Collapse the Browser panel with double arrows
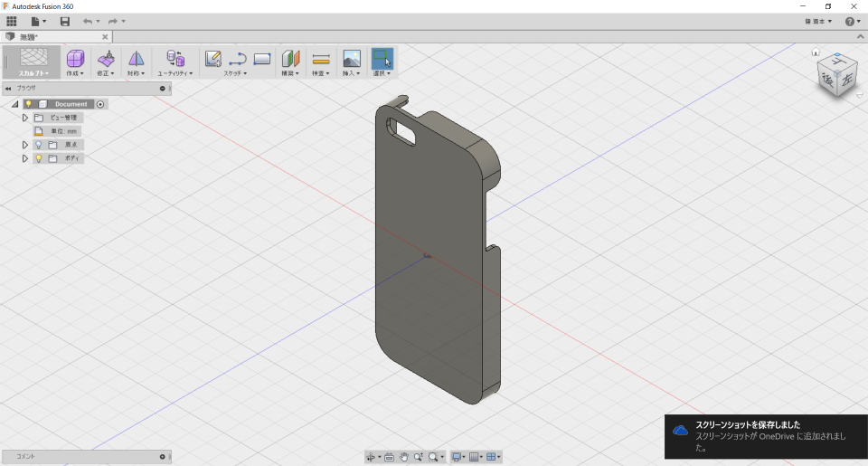 (8, 88)
